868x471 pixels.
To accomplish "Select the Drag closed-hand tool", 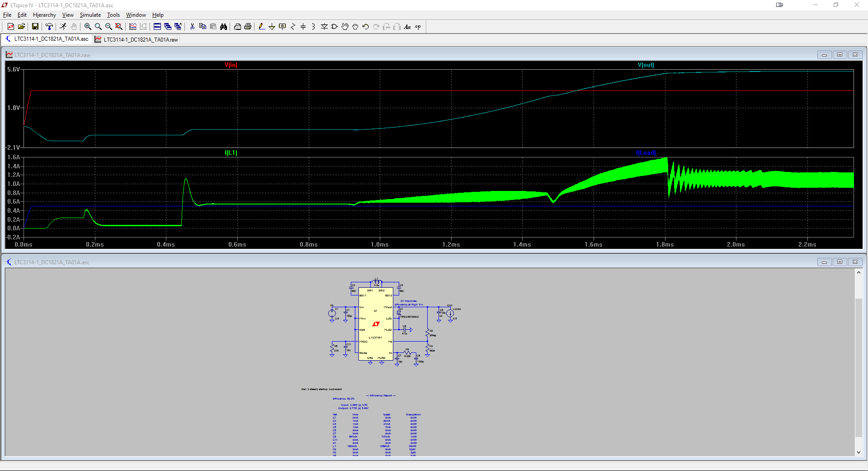I will [x=355, y=27].
